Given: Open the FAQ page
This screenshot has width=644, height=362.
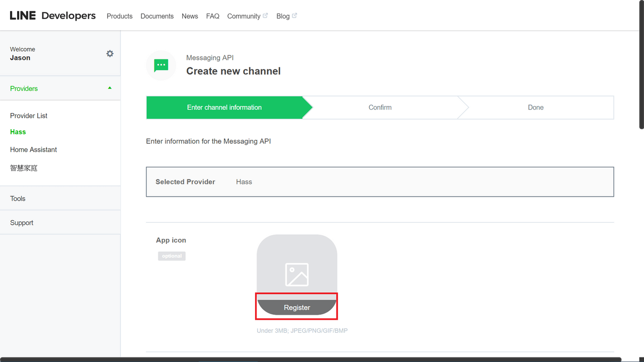Looking at the screenshot, I should [213, 16].
